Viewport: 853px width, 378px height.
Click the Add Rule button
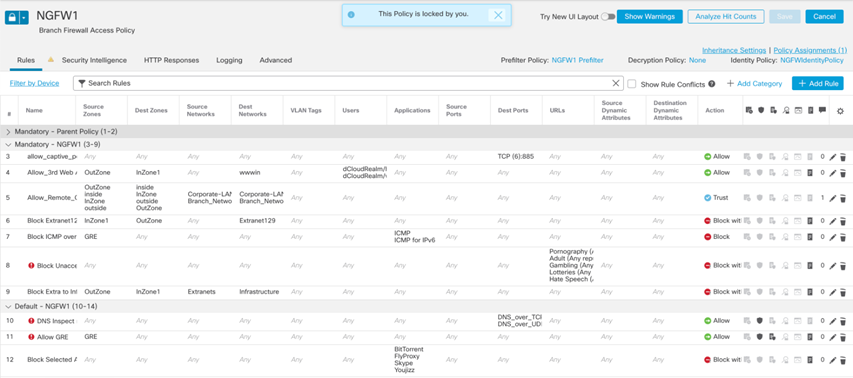pyautogui.click(x=818, y=83)
